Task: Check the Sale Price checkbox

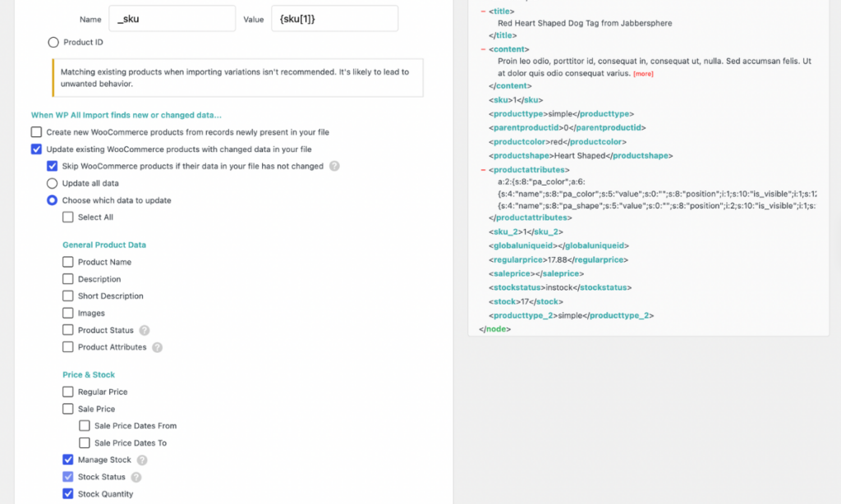Action: [67, 409]
